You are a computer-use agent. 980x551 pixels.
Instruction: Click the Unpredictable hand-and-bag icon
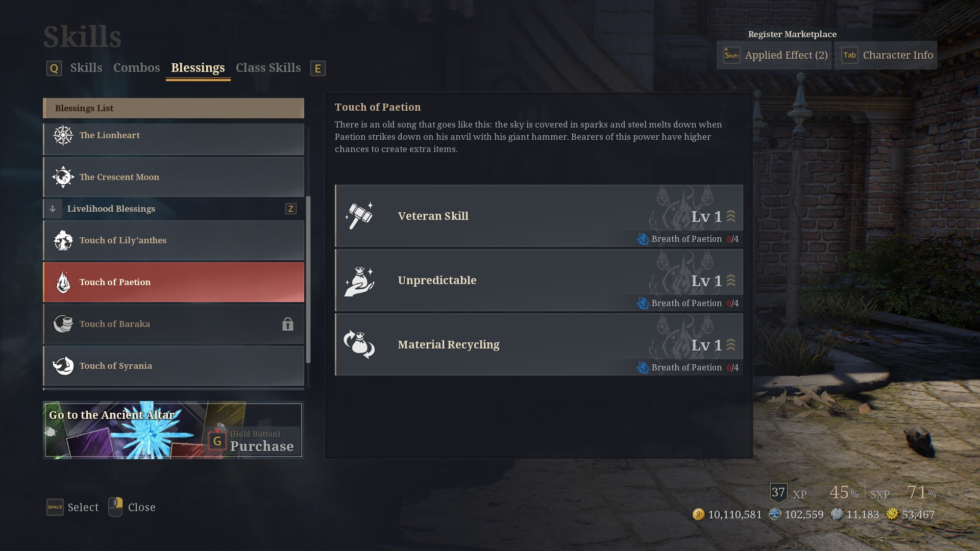click(359, 281)
